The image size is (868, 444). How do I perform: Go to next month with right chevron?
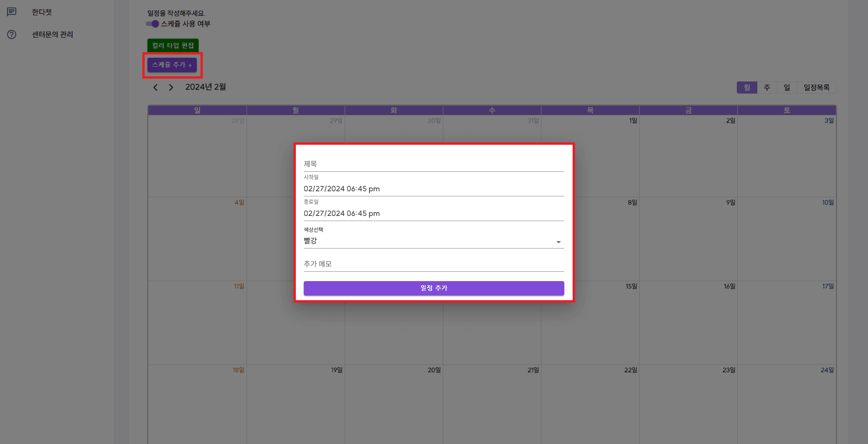click(171, 87)
